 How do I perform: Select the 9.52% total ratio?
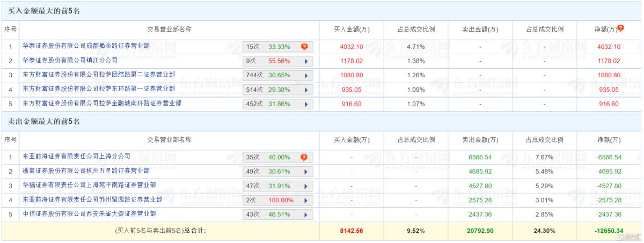416,231
